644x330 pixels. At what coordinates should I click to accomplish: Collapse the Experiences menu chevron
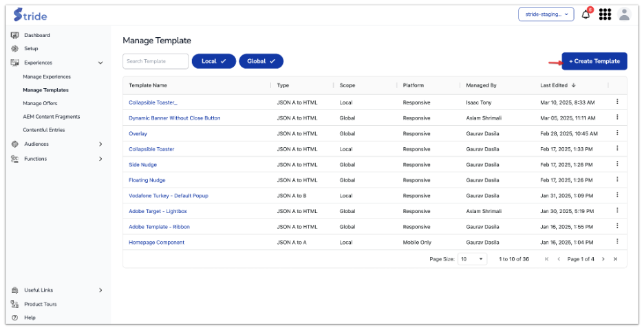point(100,63)
